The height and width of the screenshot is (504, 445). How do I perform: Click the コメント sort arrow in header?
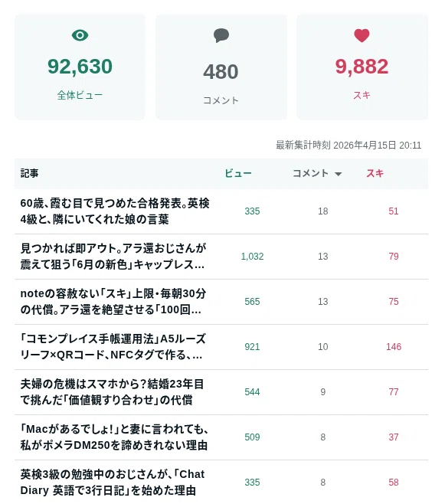(x=338, y=174)
